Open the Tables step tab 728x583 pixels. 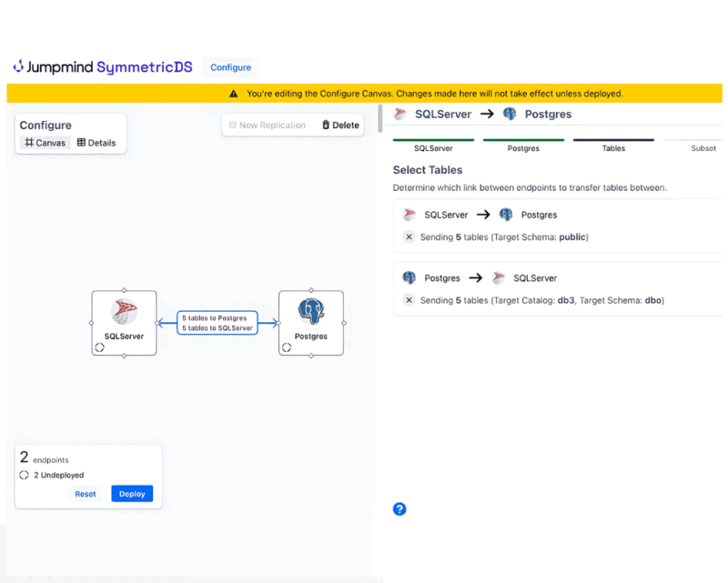point(614,148)
